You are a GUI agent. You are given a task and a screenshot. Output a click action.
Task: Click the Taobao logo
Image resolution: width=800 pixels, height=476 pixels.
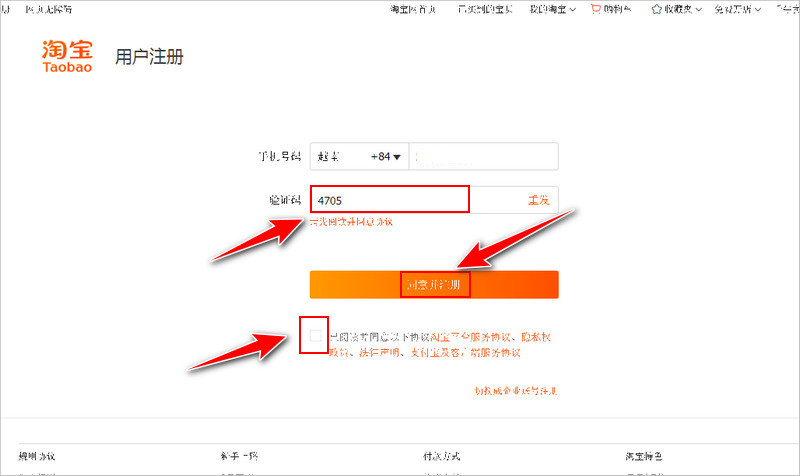68,56
